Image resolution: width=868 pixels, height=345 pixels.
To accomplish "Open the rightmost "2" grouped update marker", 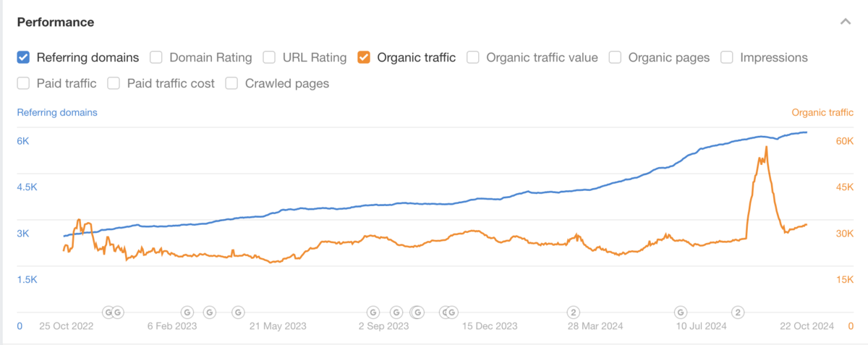I will (x=738, y=312).
